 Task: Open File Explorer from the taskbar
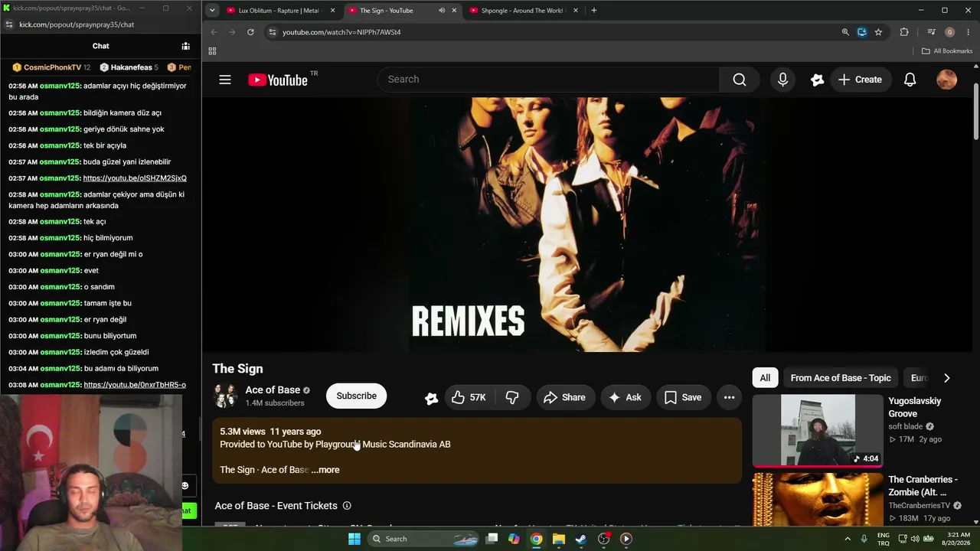click(559, 539)
